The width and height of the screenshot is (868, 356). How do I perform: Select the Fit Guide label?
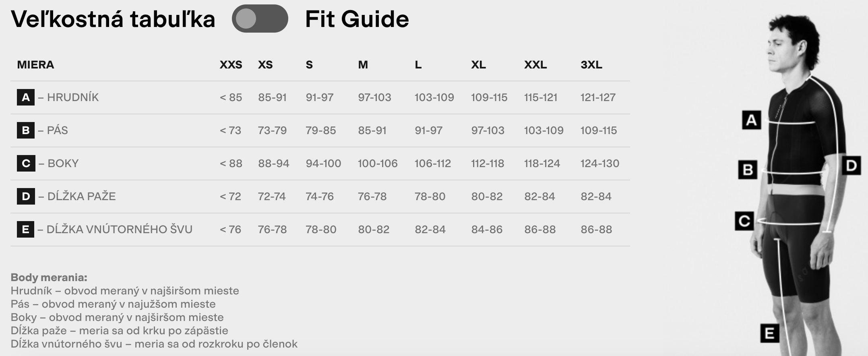click(357, 19)
